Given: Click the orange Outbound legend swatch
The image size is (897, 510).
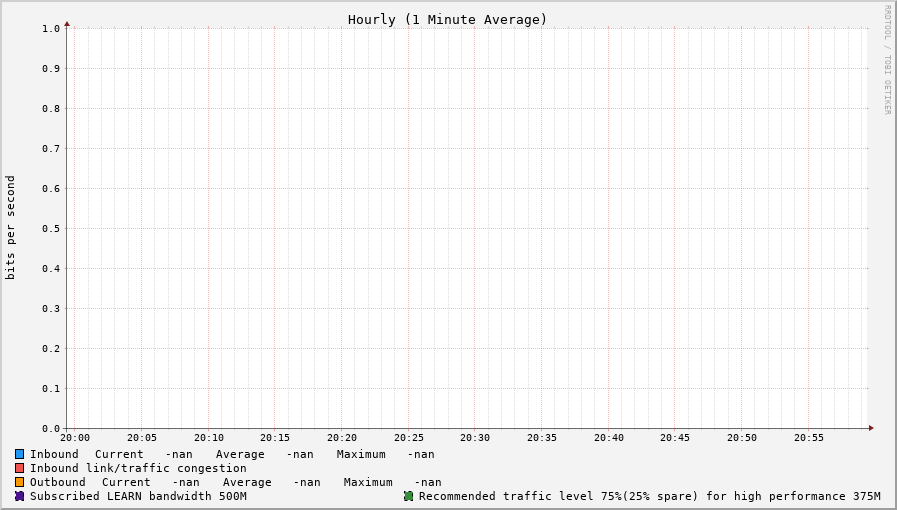Looking at the screenshot, I should coord(19,482).
